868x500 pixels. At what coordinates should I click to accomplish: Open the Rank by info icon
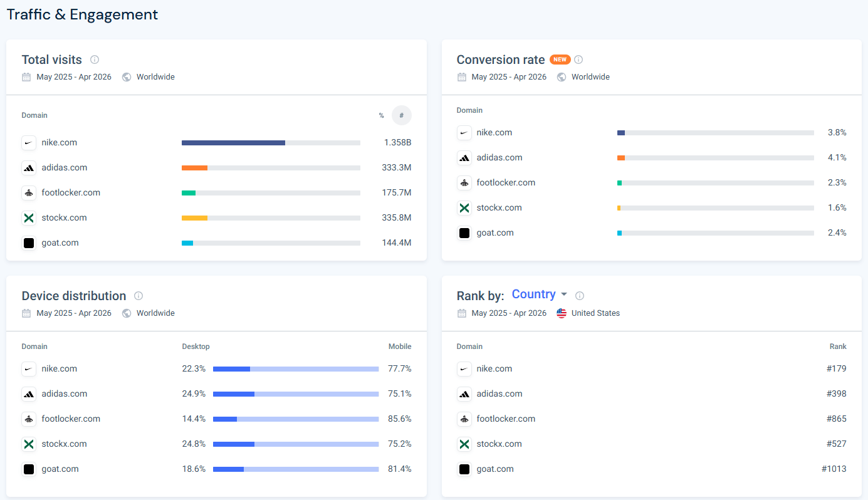pos(580,295)
